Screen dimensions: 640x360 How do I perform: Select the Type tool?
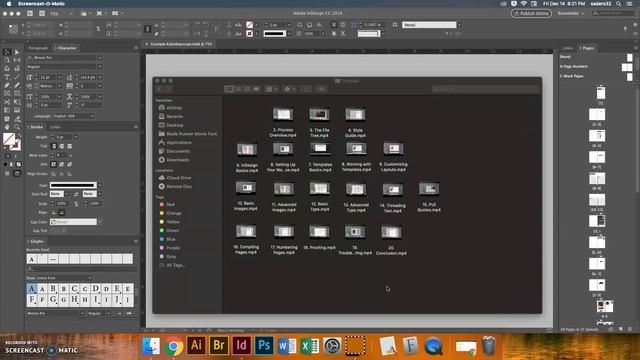[x=7, y=77]
